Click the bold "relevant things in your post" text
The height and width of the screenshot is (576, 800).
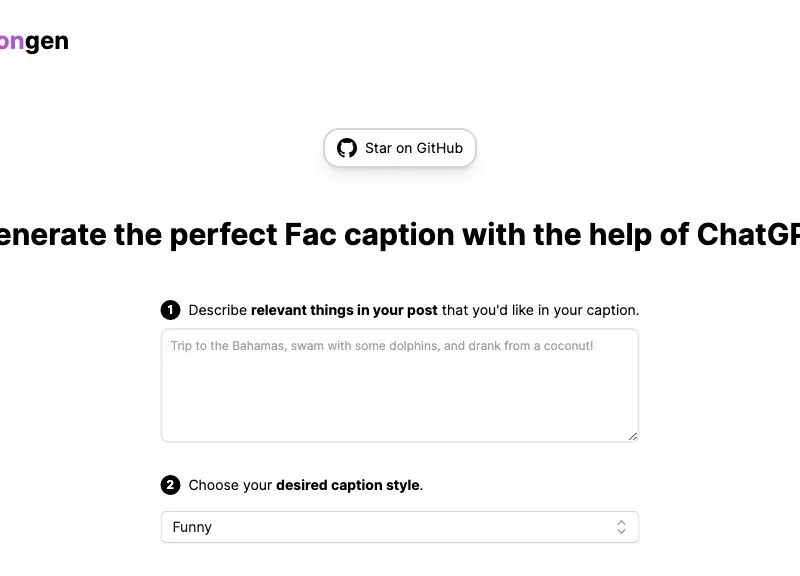coord(344,310)
